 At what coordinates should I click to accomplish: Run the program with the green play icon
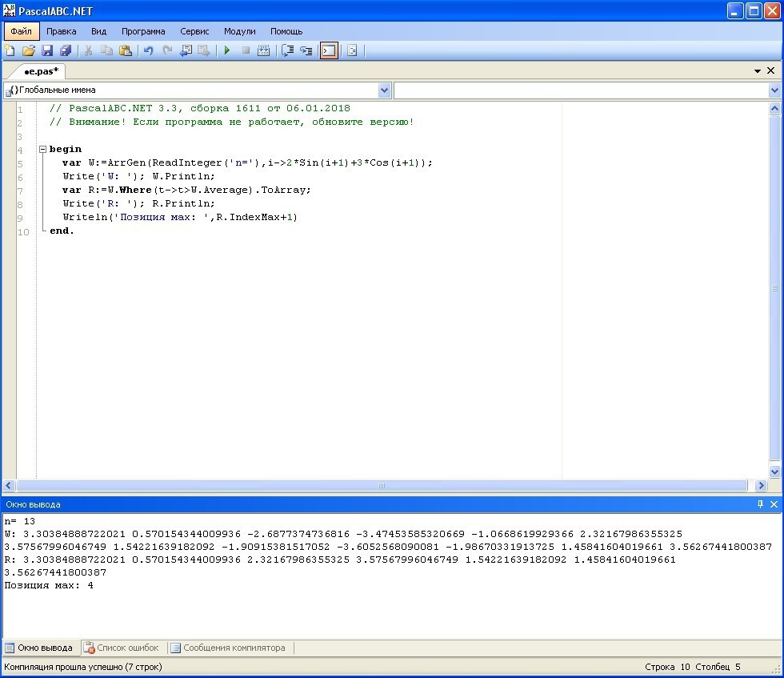pyautogui.click(x=227, y=50)
